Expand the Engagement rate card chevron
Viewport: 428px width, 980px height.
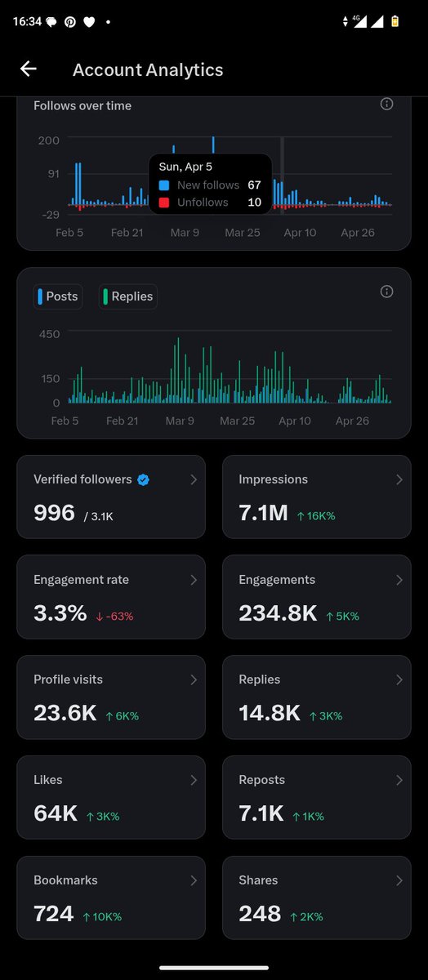coord(194,580)
